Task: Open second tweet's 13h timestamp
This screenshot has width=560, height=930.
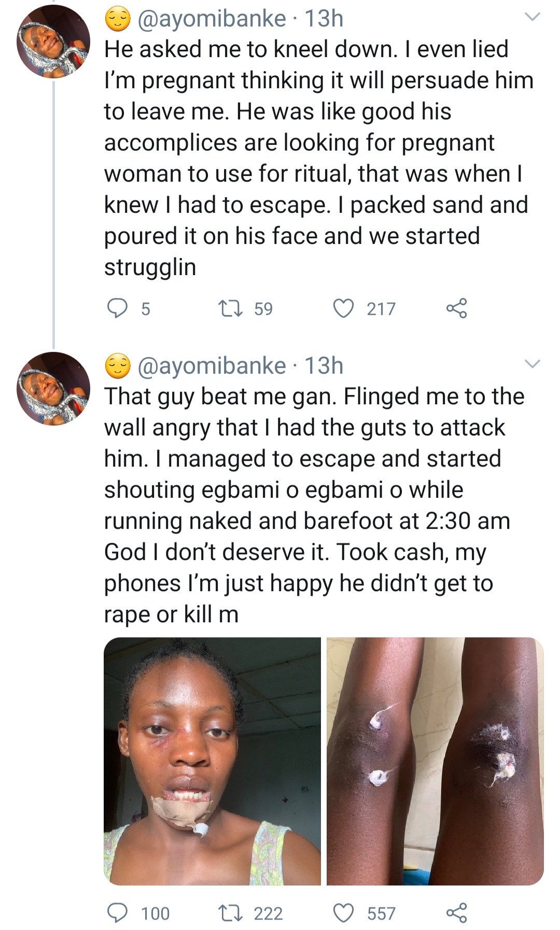Action: (324, 366)
